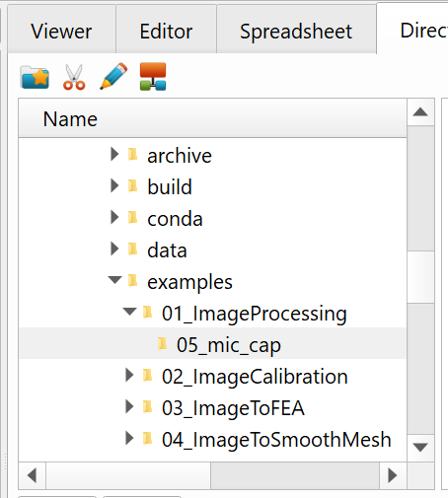Click the scissors cut icon
The height and width of the screenshot is (498, 448).
click(x=74, y=77)
